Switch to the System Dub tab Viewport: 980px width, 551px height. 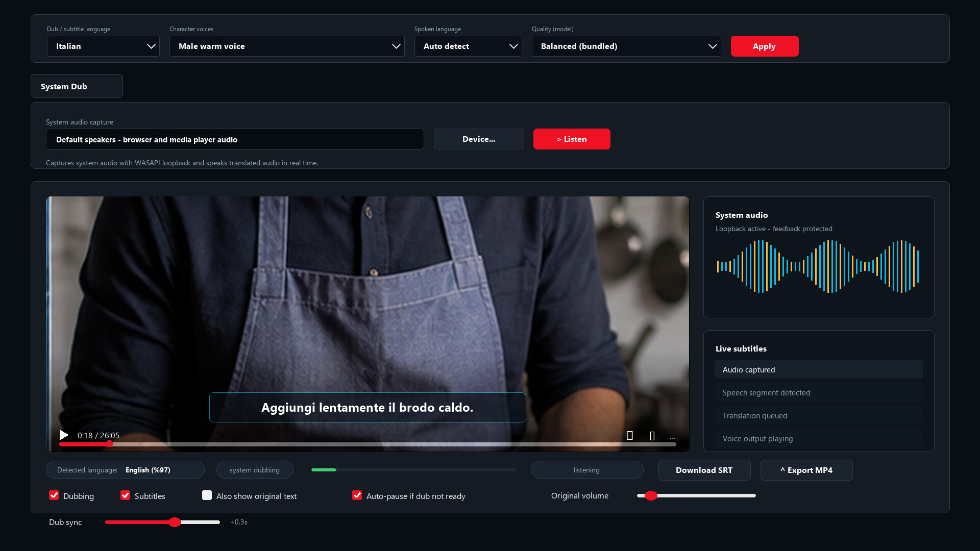77,86
